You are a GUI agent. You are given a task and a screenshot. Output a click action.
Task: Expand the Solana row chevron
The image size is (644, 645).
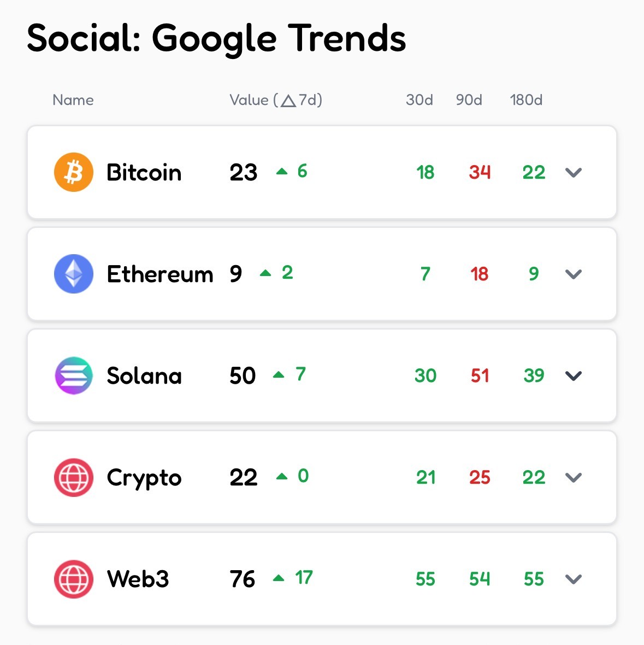(574, 376)
